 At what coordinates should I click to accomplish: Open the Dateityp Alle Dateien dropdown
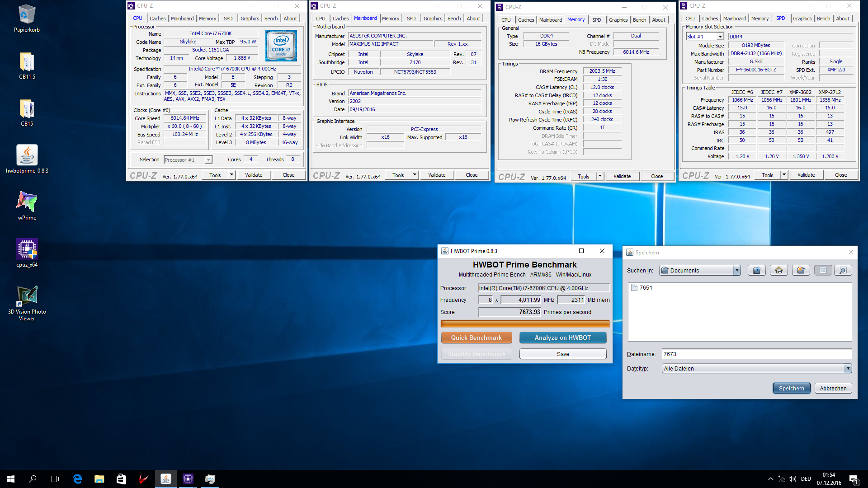point(757,368)
